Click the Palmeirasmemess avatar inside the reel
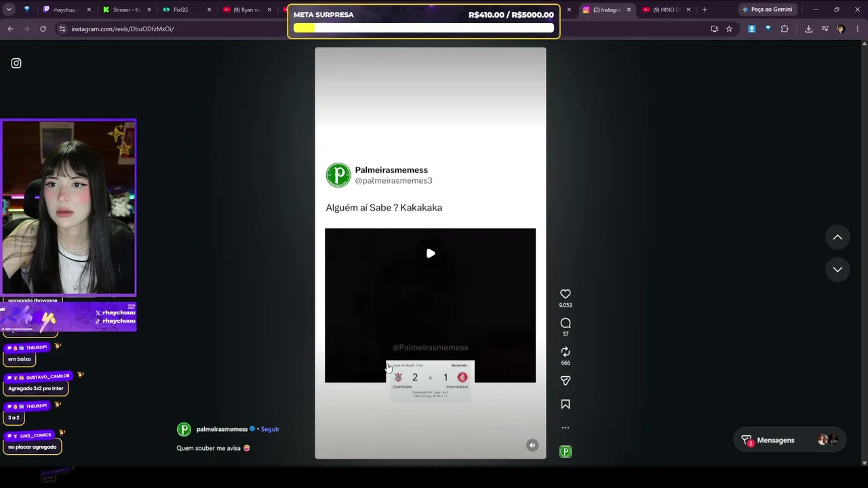Viewport: 868px width, 488px height. click(x=338, y=175)
